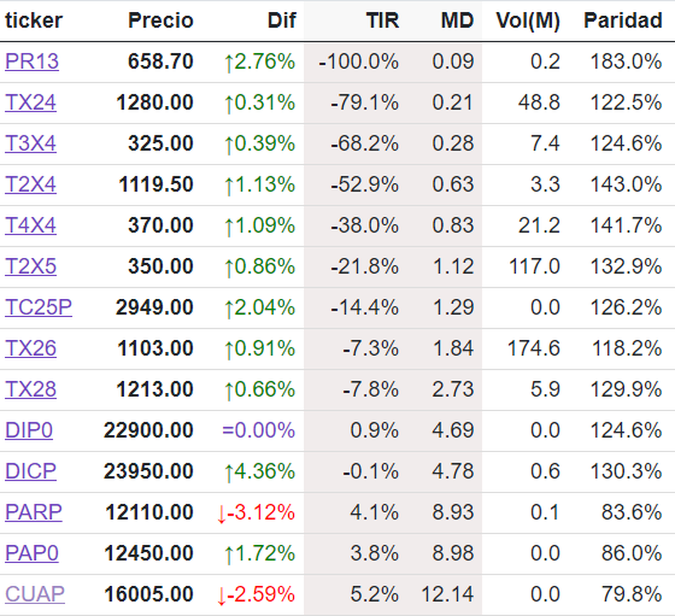Click the T3X4 ticker link
The height and width of the screenshot is (616, 675).
(30, 143)
